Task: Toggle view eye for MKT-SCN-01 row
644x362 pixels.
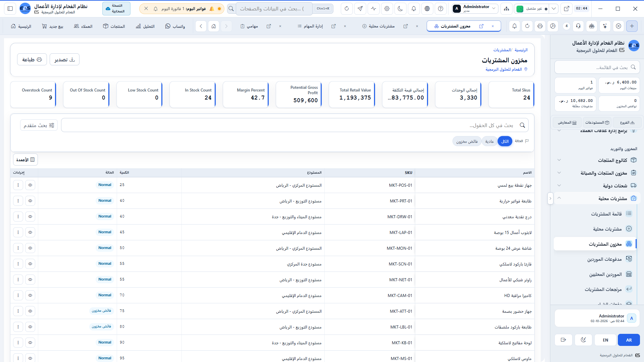Action: (30, 264)
